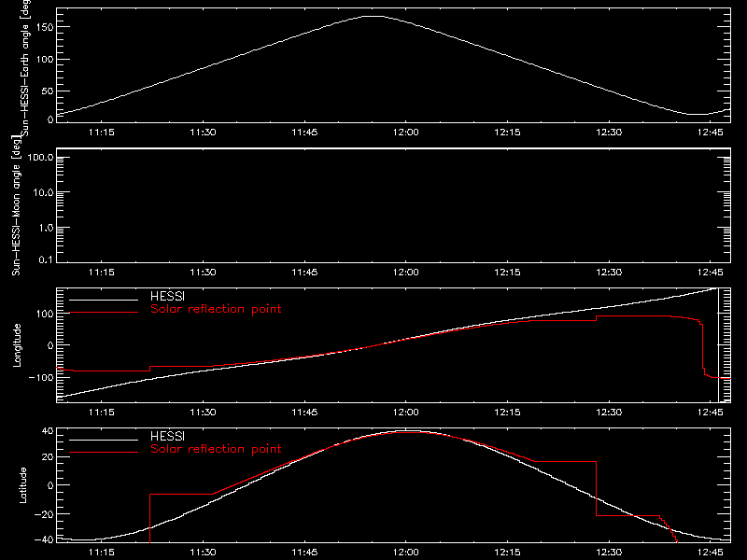Viewport: 747px width, 560px height.
Task: Click the Sun-HESSI-Moon angle axis title
Action: pyautogui.click(x=16, y=205)
